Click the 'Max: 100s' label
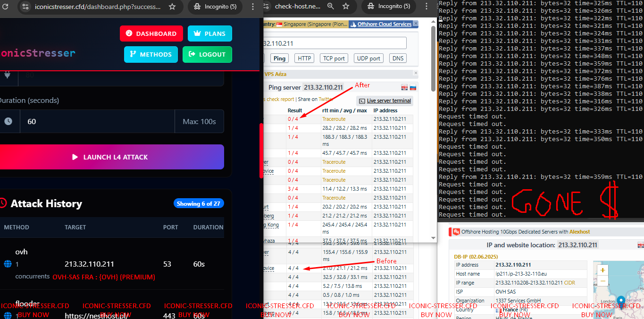Screen dimensions: 644x319 click(x=199, y=121)
